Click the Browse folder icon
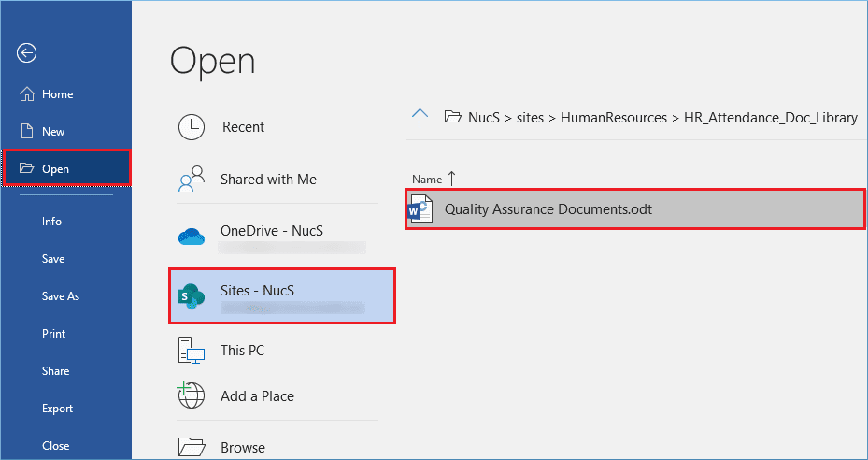The width and height of the screenshot is (868, 460). [192, 447]
